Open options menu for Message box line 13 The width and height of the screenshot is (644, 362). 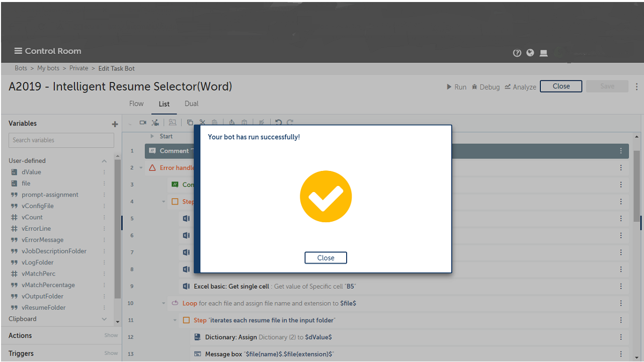pyautogui.click(x=621, y=354)
